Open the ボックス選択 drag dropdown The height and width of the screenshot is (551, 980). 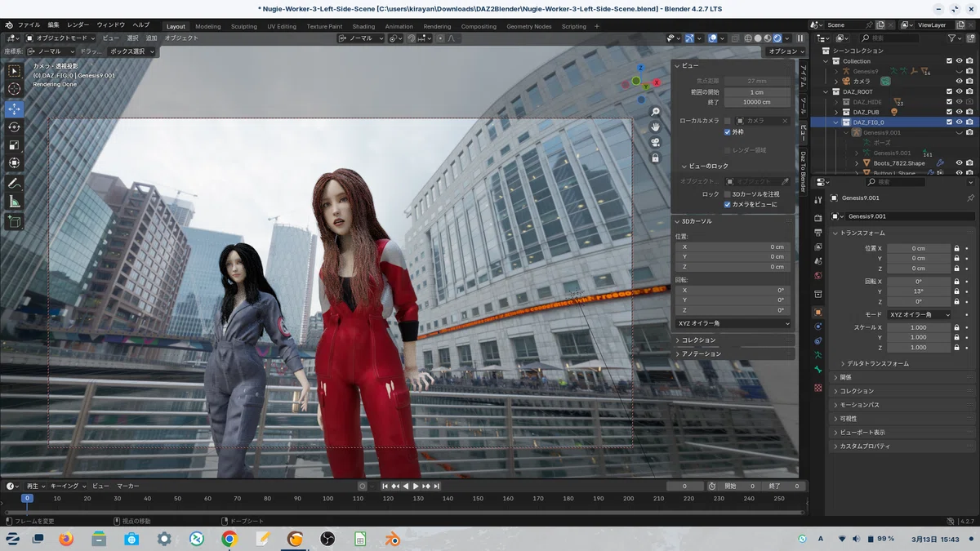pos(131,51)
